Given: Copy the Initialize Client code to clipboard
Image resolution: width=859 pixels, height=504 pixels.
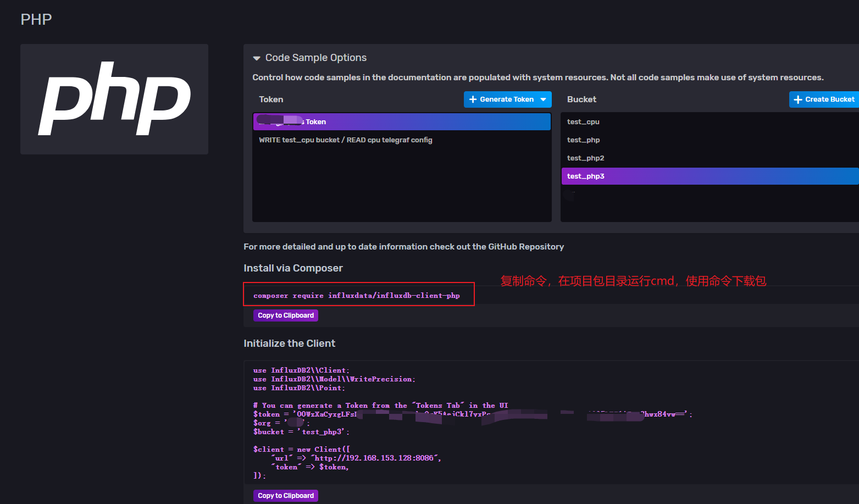Looking at the screenshot, I should pos(285,495).
